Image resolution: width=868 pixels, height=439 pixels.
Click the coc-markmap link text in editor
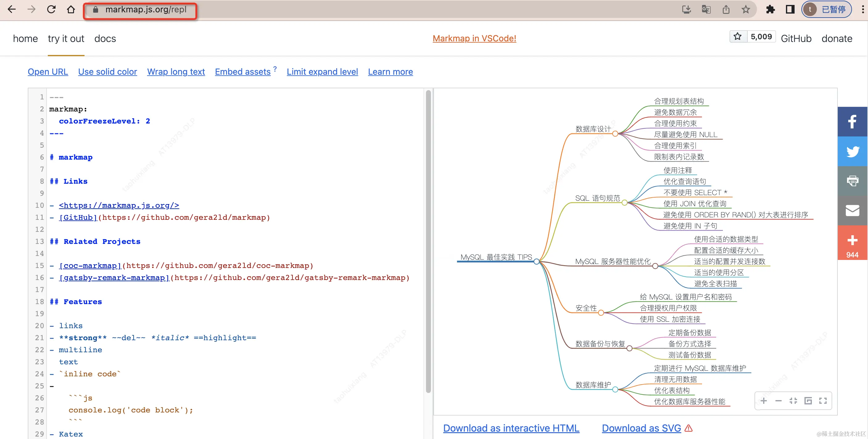(90, 266)
